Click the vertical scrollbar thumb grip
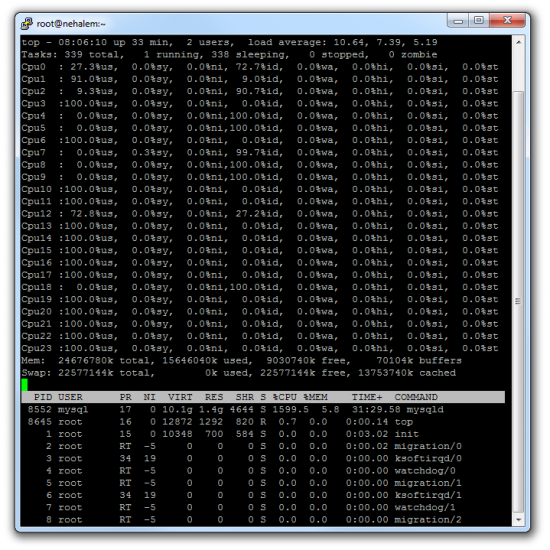Viewport: 550px width, 550px height. pos(518,301)
